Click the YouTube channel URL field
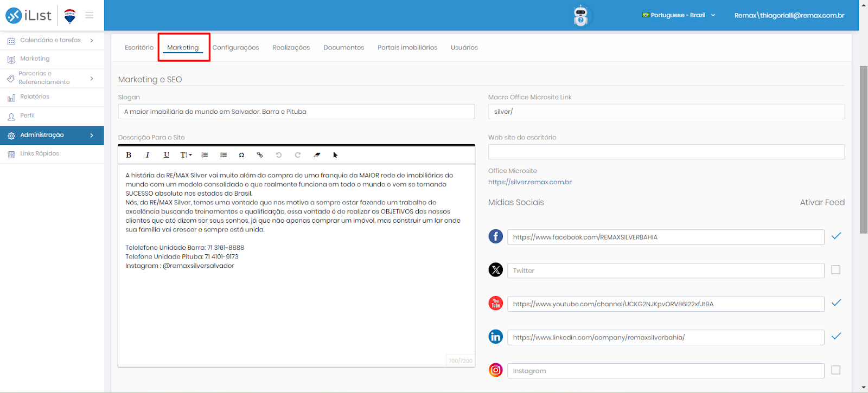Viewport: 868px width, 393px height. pyautogui.click(x=666, y=304)
